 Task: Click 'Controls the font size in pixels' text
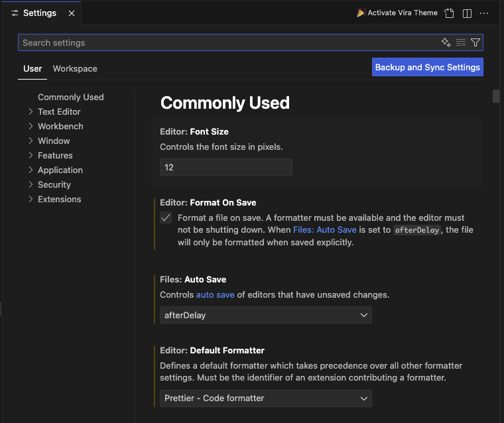pos(221,147)
